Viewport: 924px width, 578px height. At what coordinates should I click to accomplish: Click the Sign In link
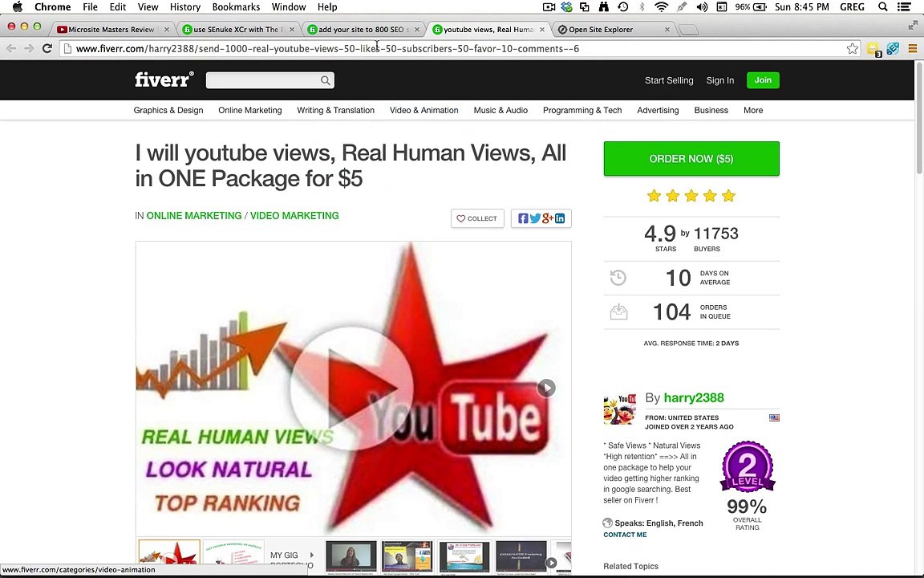[x=720, y=80]
